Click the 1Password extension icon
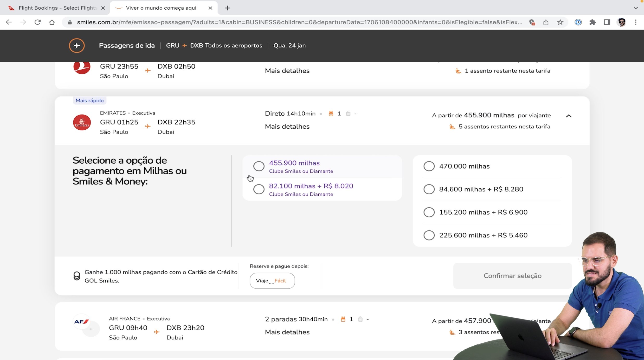644x360 pixels. pos(578,22)
